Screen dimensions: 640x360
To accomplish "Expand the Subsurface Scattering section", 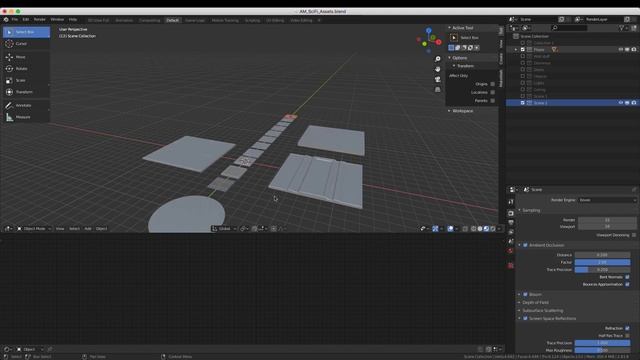I will point(520,311).
